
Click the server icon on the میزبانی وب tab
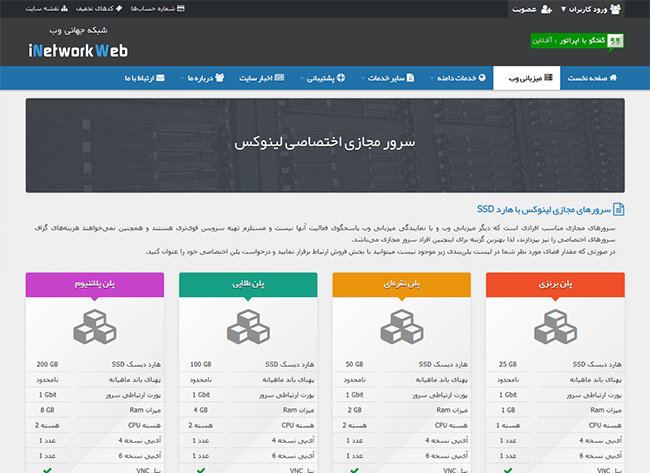click(x=548, y=78)
